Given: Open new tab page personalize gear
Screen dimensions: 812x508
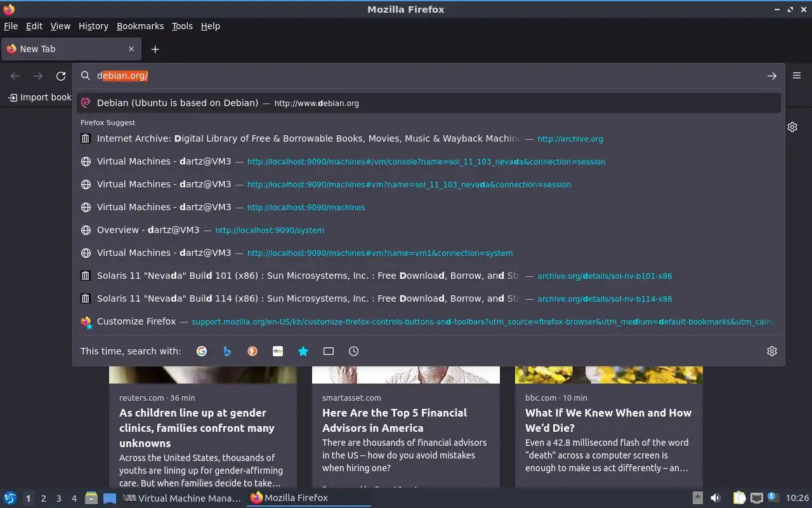Looking at the screenshot, I should click(792, 127).
